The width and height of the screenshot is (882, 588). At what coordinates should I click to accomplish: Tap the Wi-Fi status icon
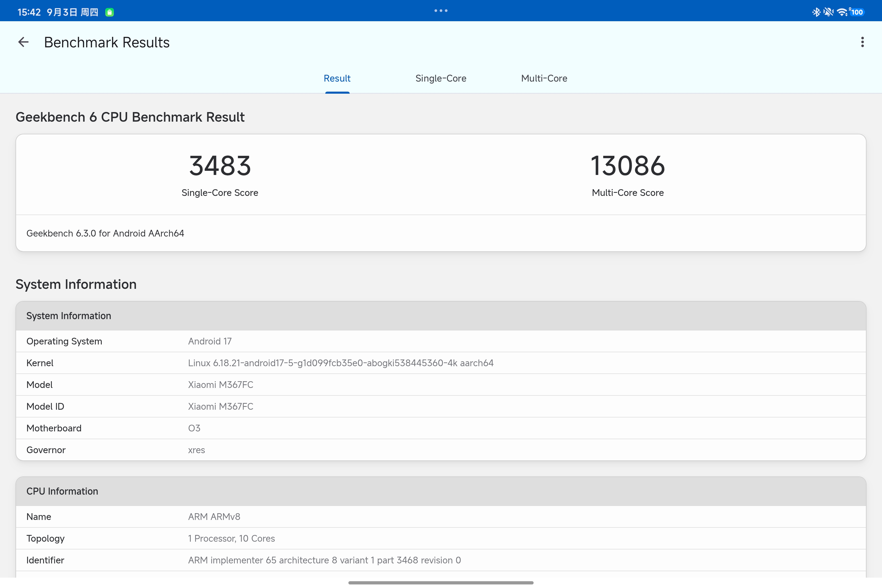pos(842,12)
